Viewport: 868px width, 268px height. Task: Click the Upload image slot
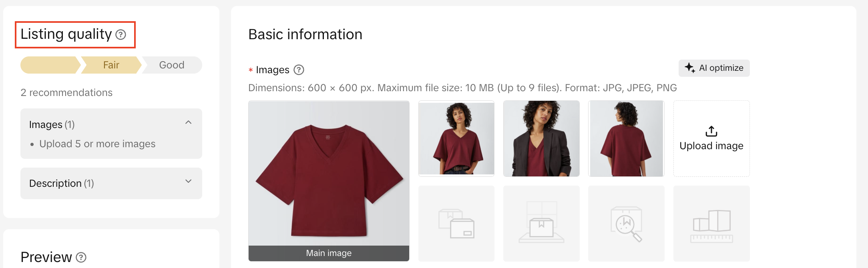coord(711,138)
